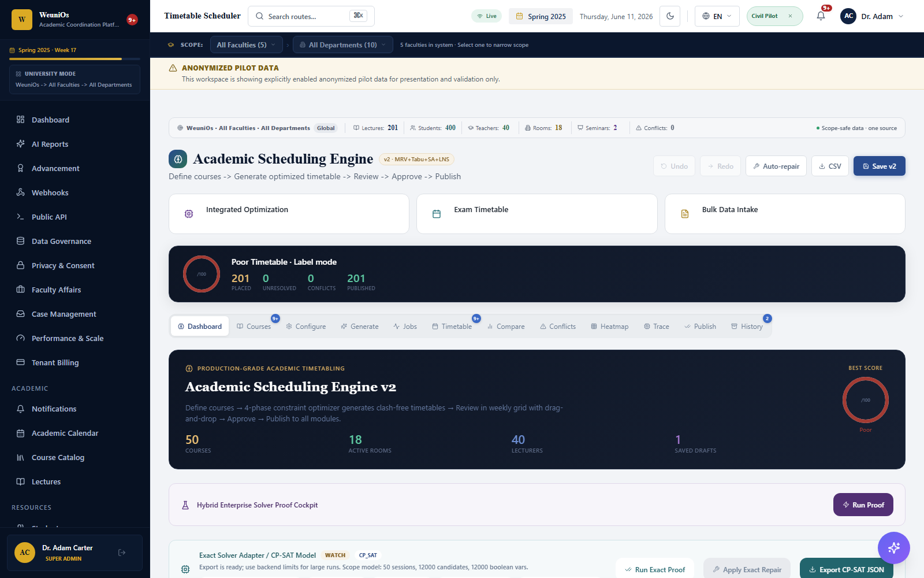Open Case Management in sidebar
The width and height of the screenshot is (924, 578).
click(x=75, y=314)
